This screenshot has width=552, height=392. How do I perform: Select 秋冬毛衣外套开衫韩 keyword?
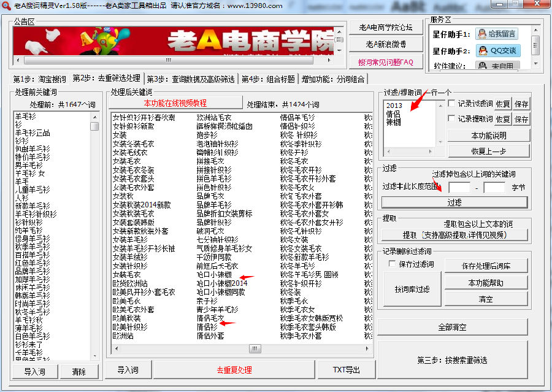[x=312, y=205]
